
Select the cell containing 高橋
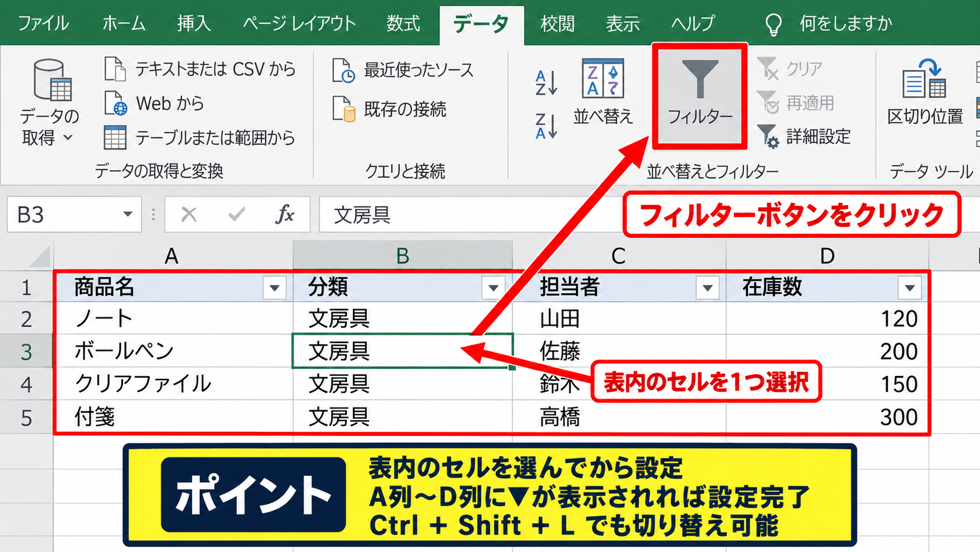[619, 417]
